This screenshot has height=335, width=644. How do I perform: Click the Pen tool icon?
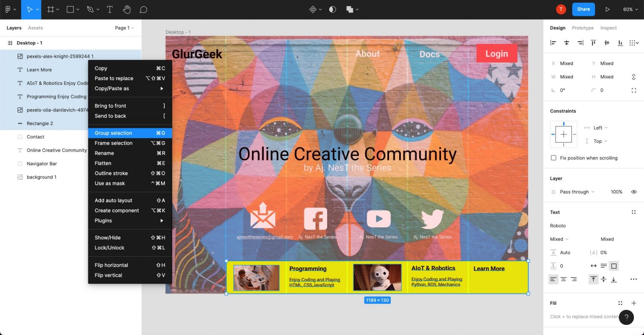[x=90, y=9]
